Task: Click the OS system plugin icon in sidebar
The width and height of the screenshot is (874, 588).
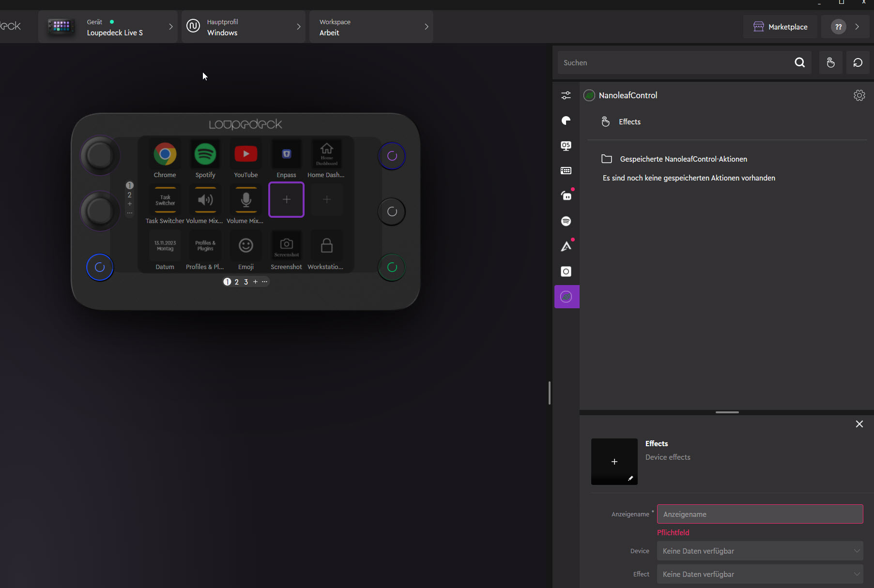Action: (x=566, y=146)
